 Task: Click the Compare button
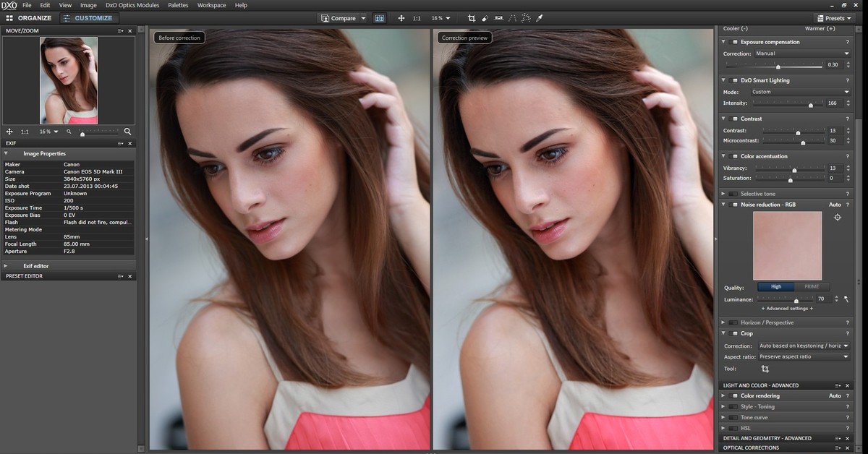point(339,18)
